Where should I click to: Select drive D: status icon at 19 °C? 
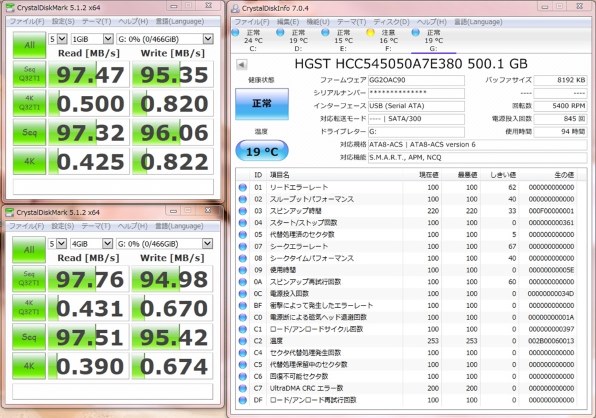280,33
